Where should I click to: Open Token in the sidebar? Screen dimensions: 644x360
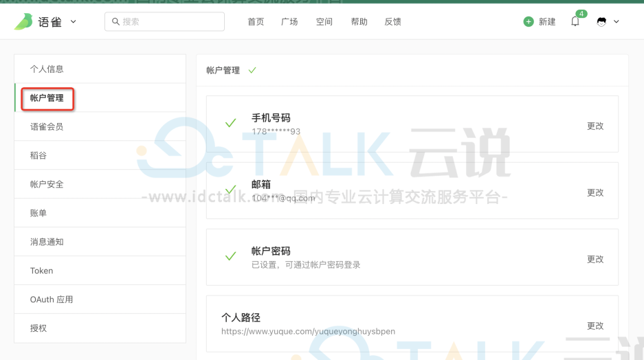(100, 271)
